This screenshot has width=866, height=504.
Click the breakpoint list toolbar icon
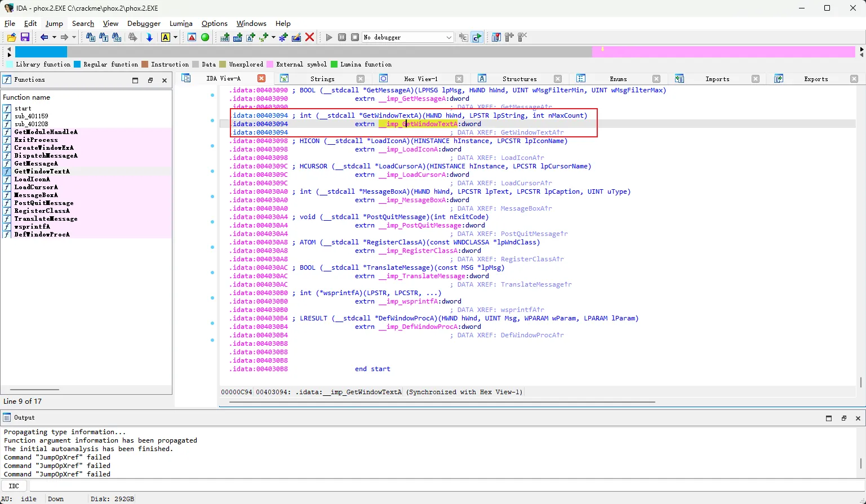coord(496,37)
